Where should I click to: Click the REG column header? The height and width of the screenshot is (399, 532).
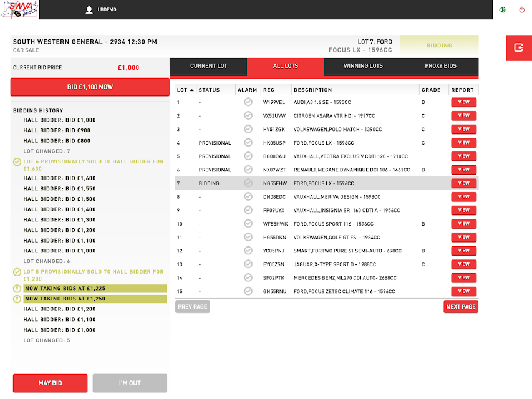coord(269,90)
